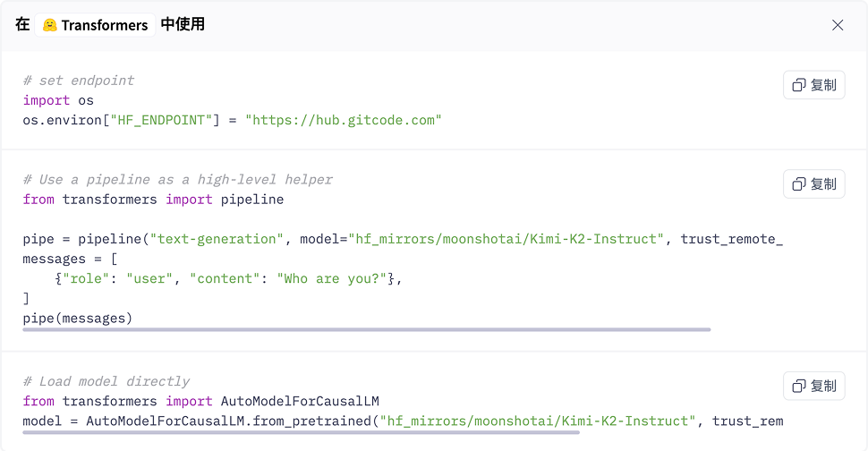Close the Transformers usage dialog
This screenshot has width=868, height=451.
pyautogui.click(x=838, y=25)
